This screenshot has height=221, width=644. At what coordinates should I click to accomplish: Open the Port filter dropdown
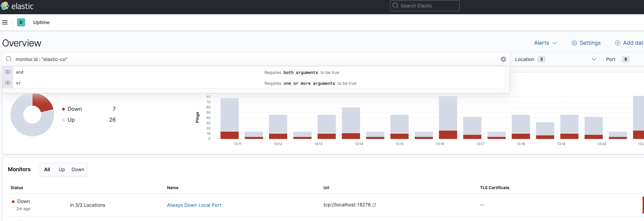(x=618, y=59)
